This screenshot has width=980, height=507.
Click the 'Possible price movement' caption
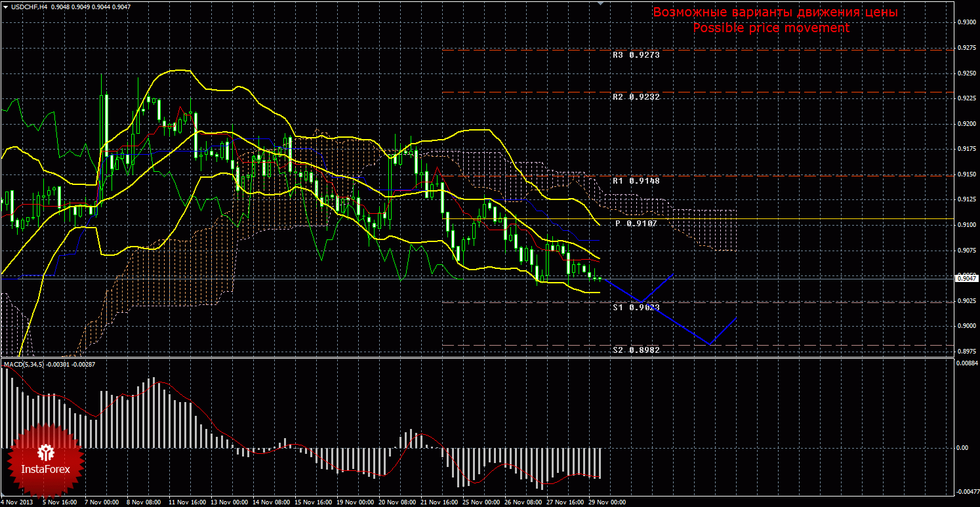coord(771,28)
